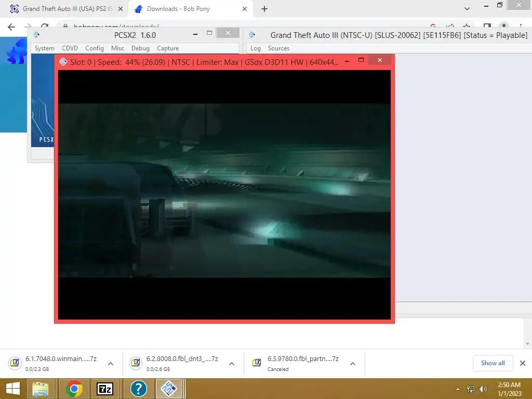This screenshot has height=399, width=532.
Task: Open the CDVD menu in PCSX2
Action: (x=70, y=48)
